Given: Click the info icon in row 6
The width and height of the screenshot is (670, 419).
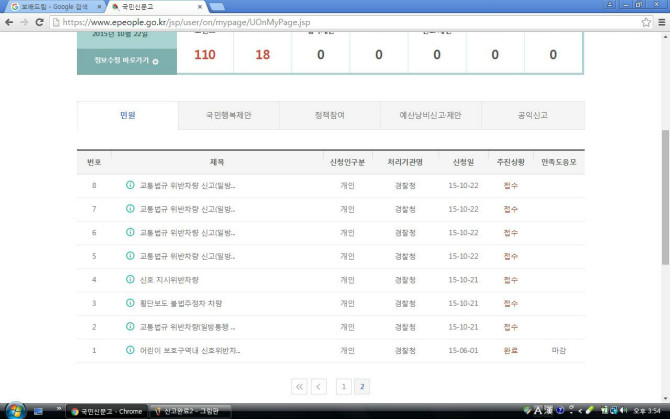Looking at the screenshot, I should (x=130, y=232).
